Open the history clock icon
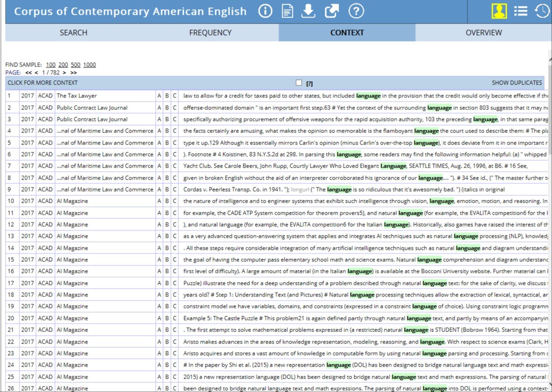 [x=542, y=11]
